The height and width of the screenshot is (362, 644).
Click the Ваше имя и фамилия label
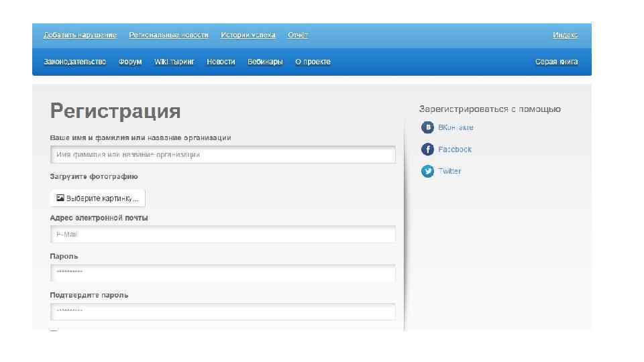tap(140, 138)
